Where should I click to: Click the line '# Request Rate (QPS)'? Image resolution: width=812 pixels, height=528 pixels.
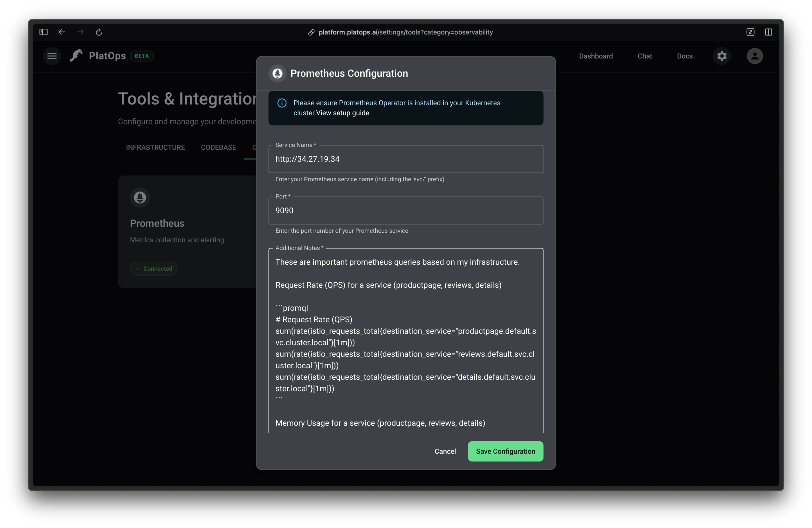(x=313, y=319)
